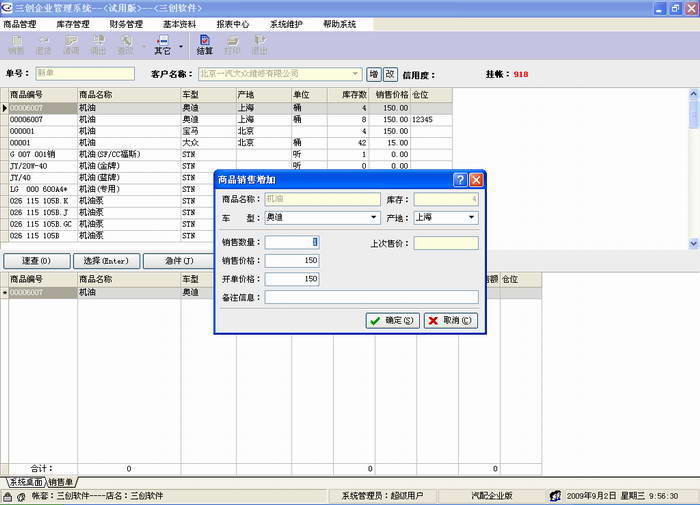Open the 库存管理 menu
This screenshot has width=700, height=505.
click(73, 24)
